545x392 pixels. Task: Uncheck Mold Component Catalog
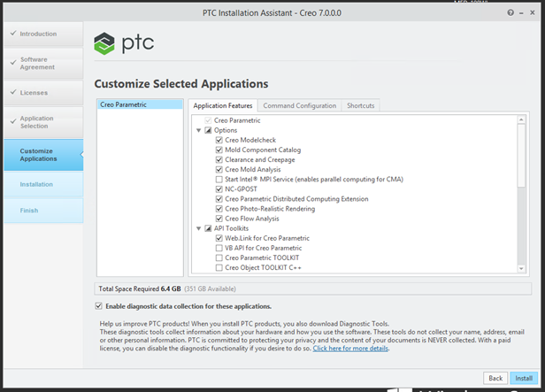pos(219,150)
